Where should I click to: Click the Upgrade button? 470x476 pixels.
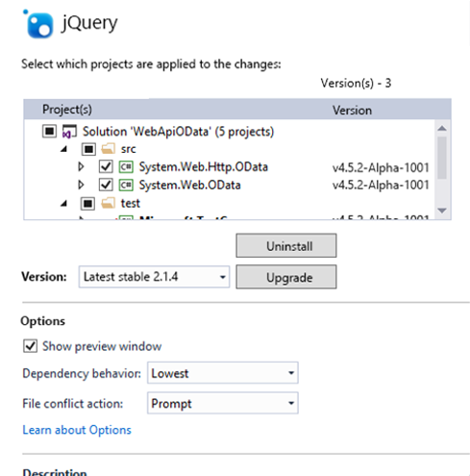[286, 277]
